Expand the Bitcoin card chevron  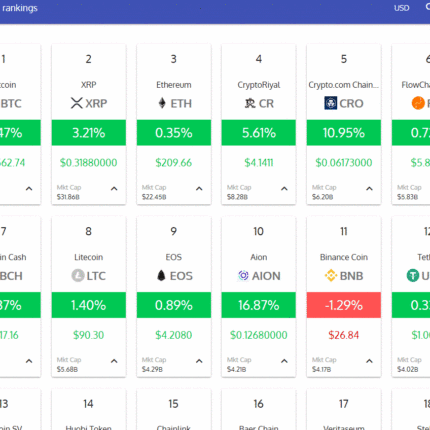click(29, 189)
